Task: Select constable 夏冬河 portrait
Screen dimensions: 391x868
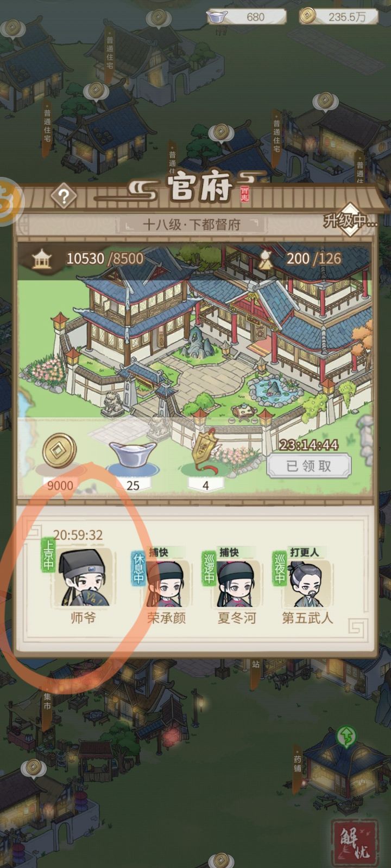Action: coord(236,583)
